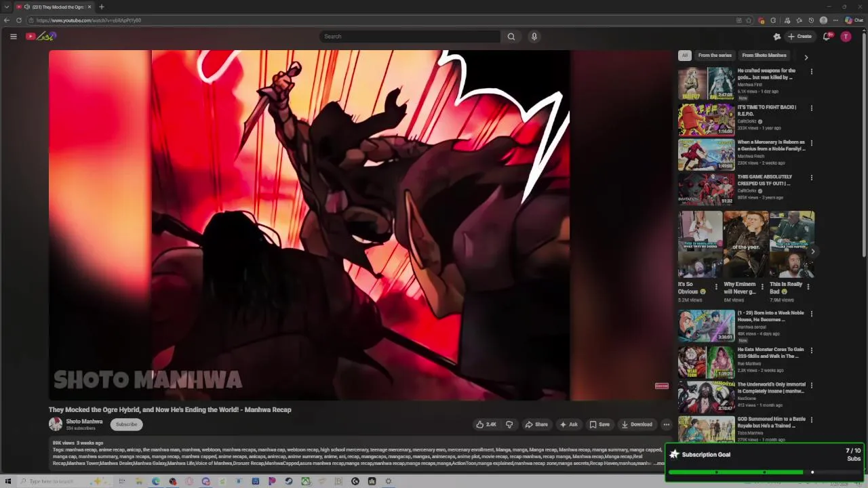The image size is (868, 488).
Task: Open the Windows Start button
Action: pos(8,481)
